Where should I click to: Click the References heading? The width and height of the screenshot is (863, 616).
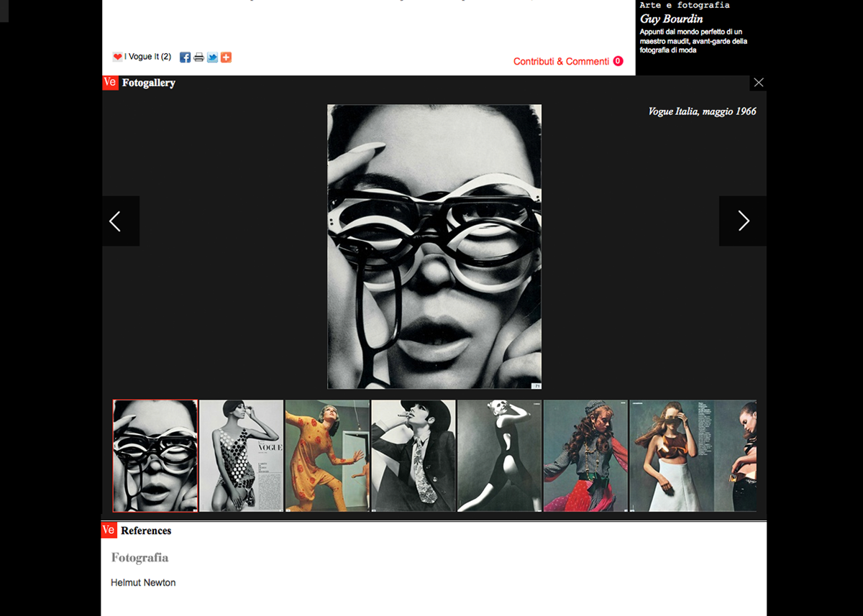click(x=146, y=530)
